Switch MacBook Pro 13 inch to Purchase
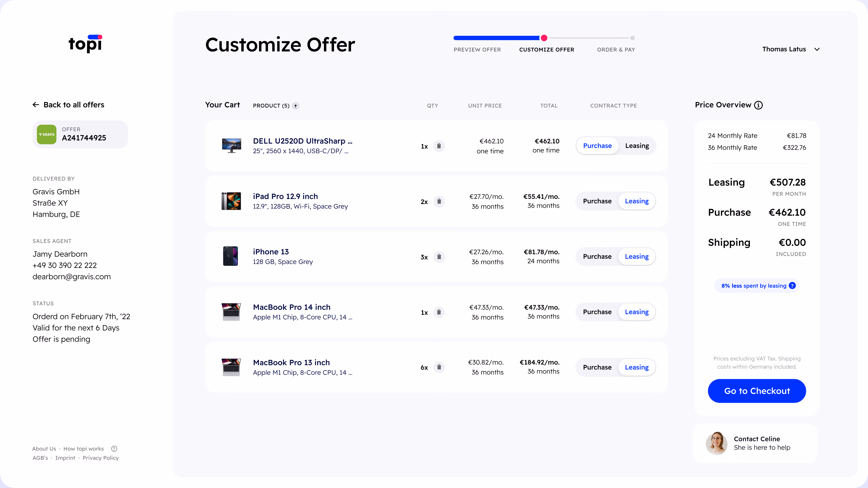This screenshot has height=488, width=868. point(597,367)
